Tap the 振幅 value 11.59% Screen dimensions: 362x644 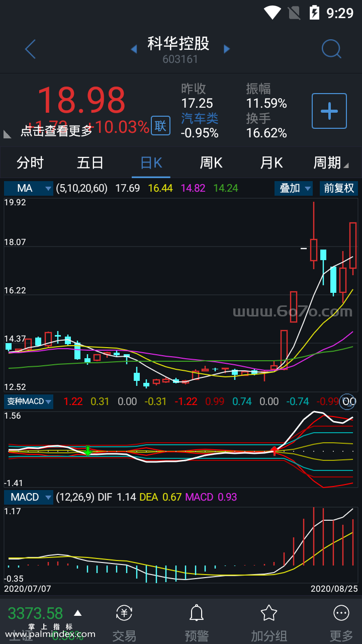(x=266, y=104)
